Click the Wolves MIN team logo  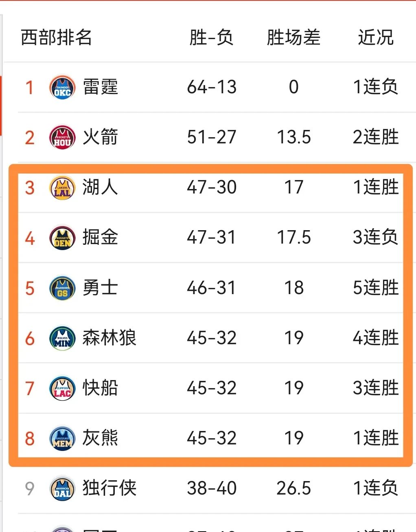[x=62, y=338]
